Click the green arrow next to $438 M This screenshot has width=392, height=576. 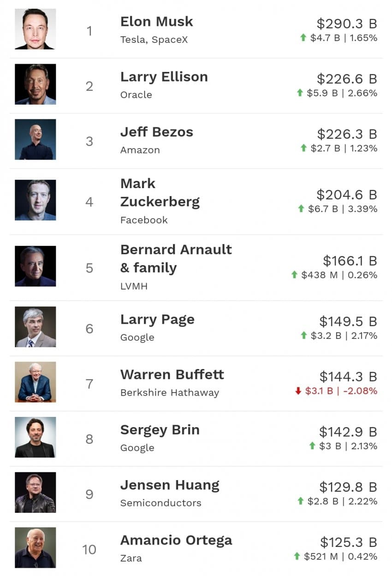(294, 275)
